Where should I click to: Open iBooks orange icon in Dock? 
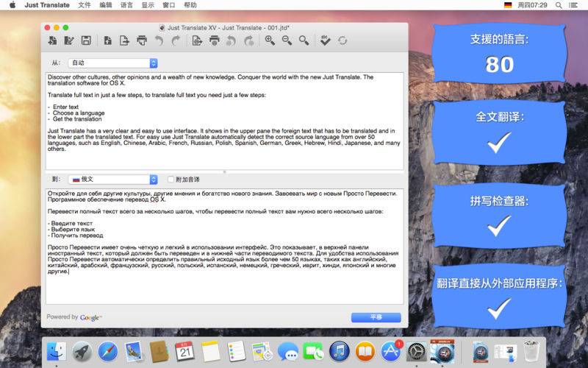[x=365, y=352]
